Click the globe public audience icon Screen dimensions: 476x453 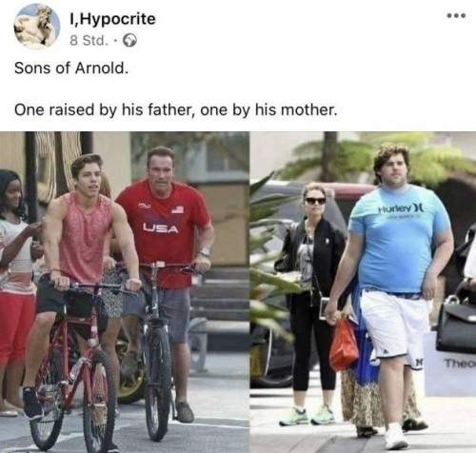tap(129, 41)
